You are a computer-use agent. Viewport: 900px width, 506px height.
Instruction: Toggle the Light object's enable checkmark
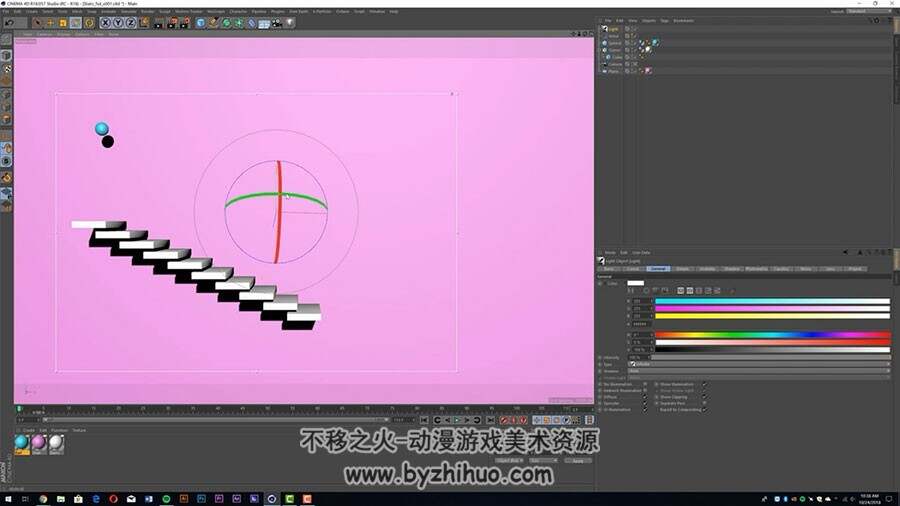tap(634, 29)
